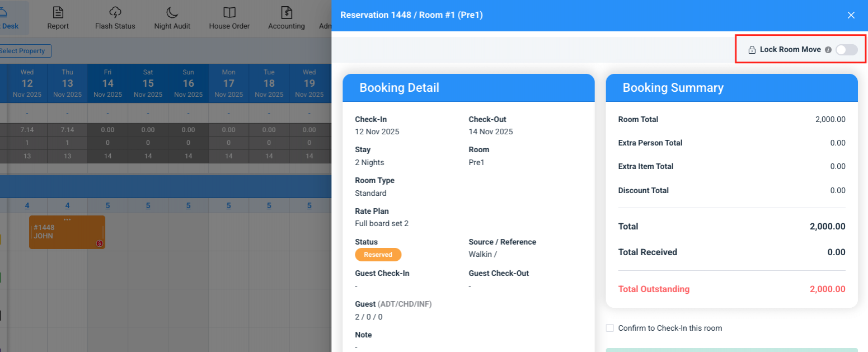
Task: Click the orange Reserved status badge
Action: pyautogui.click(x=378, y=255)
